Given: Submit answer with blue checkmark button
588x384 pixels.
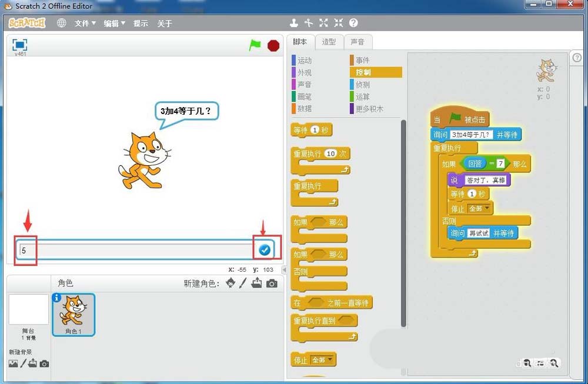Looking at the screenshot, I should (265, 250).
